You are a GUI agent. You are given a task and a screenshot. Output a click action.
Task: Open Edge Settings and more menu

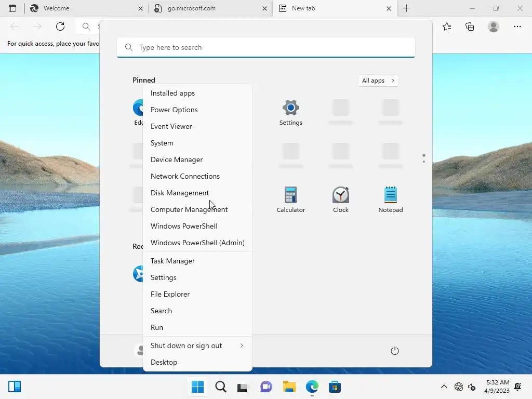[517, 26]
